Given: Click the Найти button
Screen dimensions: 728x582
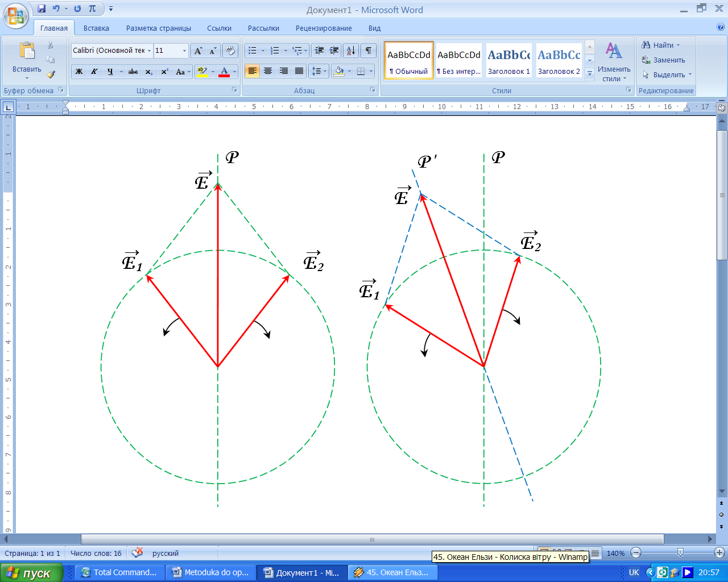Looking at the screenshot, I should [660, 45].
